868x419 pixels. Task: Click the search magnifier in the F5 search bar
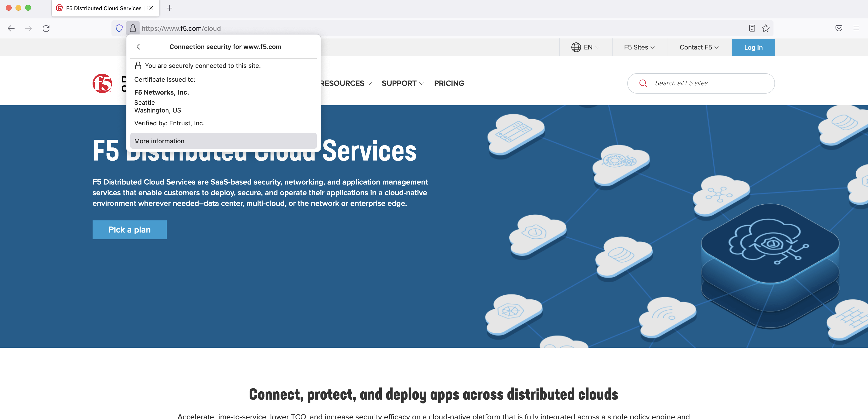coord(643,83)
